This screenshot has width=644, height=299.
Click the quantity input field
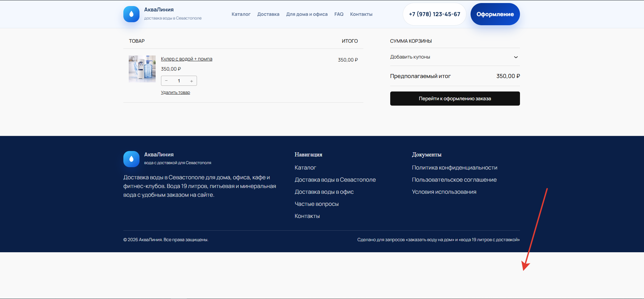[x=179, y=81]
